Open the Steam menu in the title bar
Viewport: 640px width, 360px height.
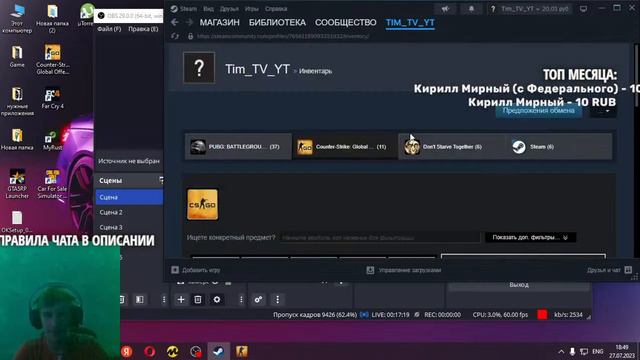coord(184,9)
